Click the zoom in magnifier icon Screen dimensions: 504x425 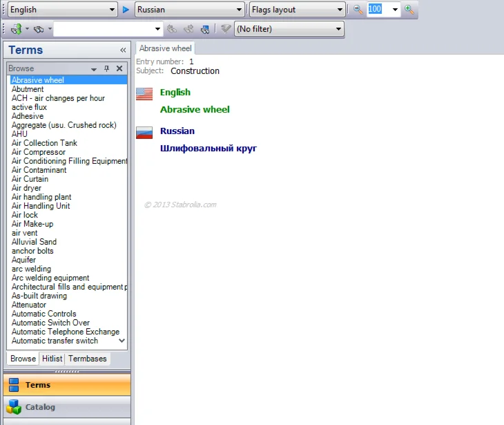[x=409, y=10]
